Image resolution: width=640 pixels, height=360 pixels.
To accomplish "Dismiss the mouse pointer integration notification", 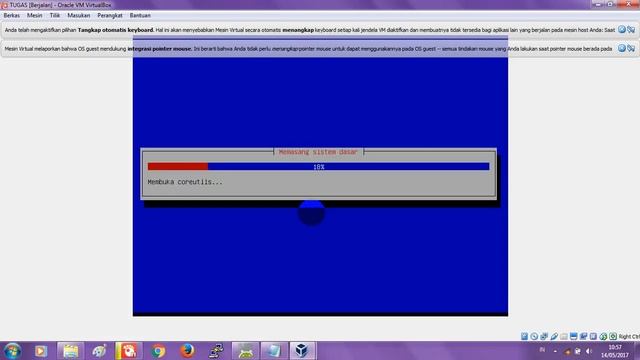I will pyautogui.click(x=622, y=48).
